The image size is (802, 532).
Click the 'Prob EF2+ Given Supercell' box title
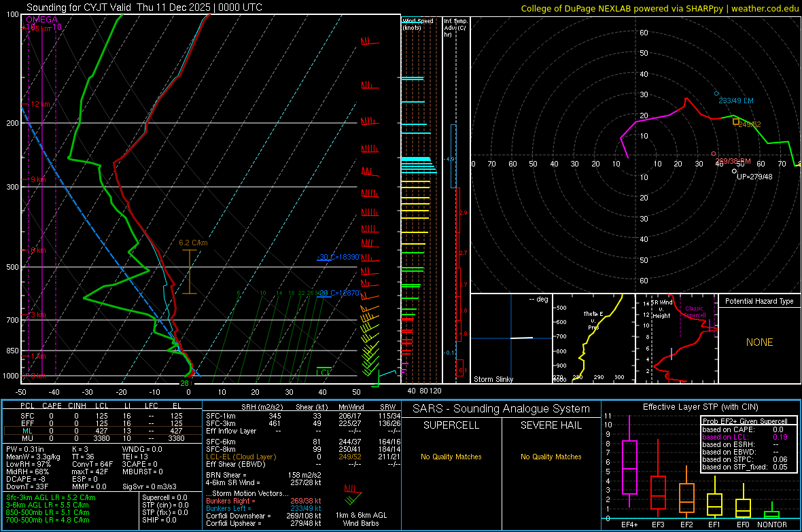coord(745,421)
